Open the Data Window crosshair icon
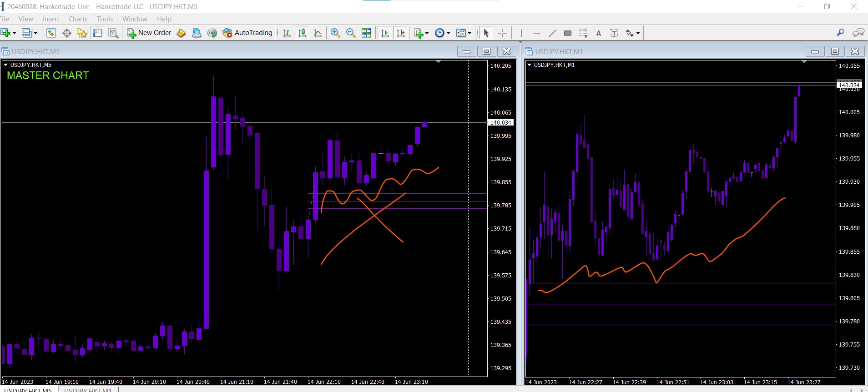Screen dimensions: 868x392 tap(66, 33)
